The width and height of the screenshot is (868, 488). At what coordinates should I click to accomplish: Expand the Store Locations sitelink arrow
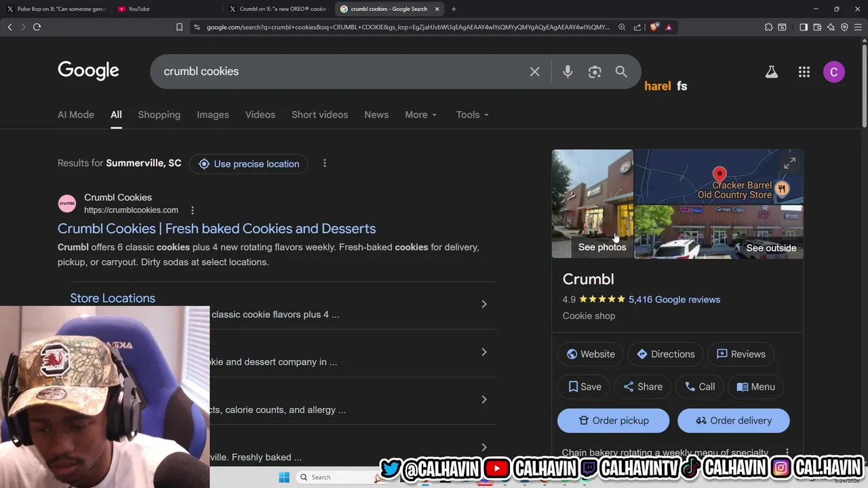coord(484,304)
